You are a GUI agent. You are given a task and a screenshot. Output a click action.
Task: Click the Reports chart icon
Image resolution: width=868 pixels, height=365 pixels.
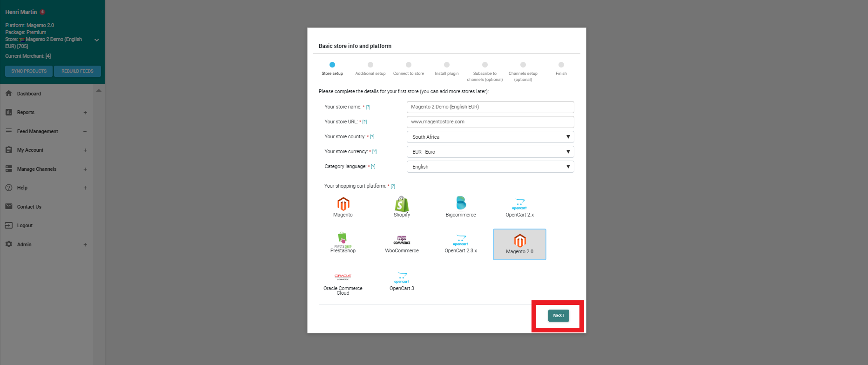9,112
